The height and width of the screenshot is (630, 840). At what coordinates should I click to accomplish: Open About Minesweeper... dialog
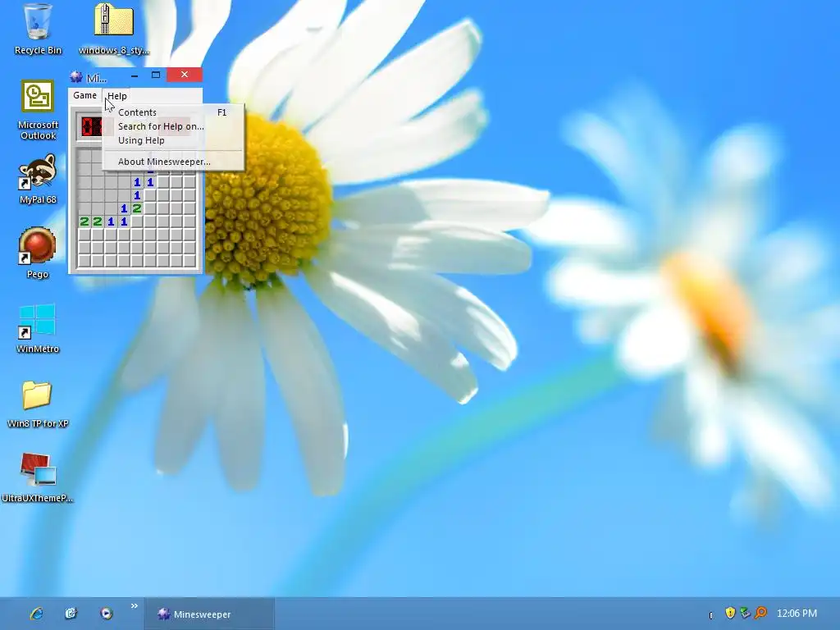click(173, 162)
